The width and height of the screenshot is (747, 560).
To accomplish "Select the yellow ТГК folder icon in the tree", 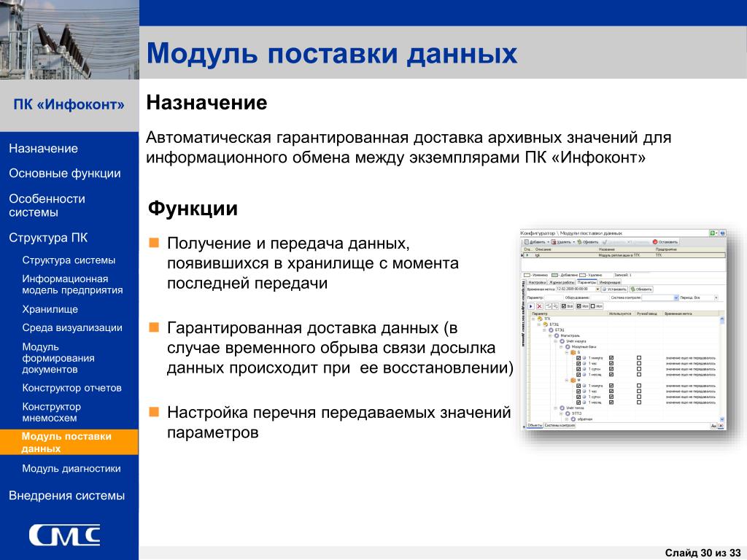I will pos(540,319).
